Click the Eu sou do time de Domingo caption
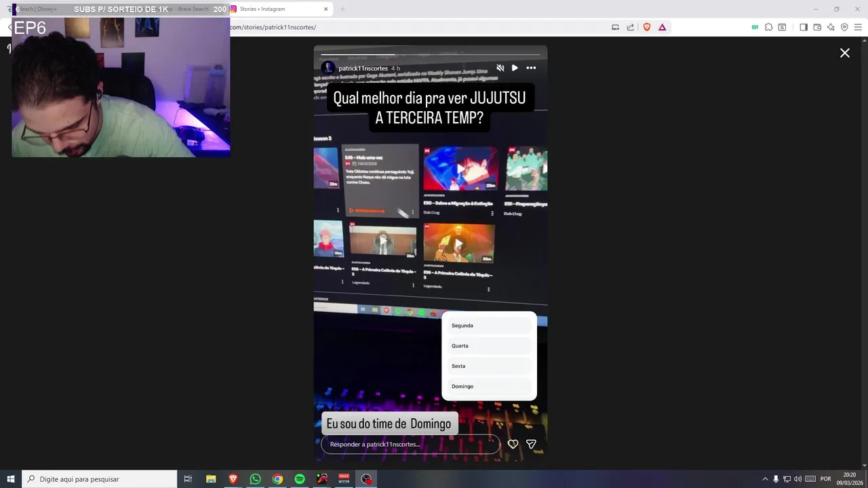The height and width of the screenshot is (488, 868). pyautogui.click(x=389, y=424)
